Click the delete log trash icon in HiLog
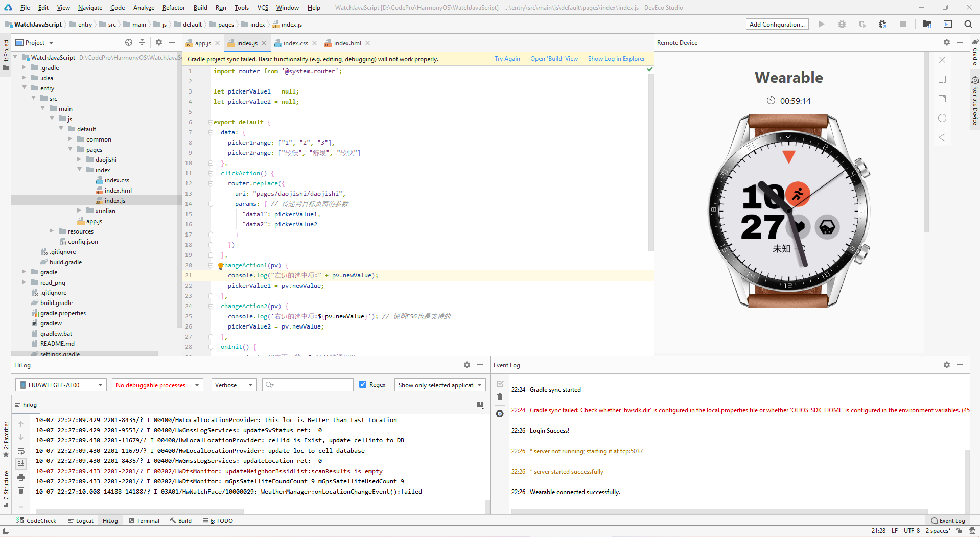The image size is (980, 537). pos(21,491)
